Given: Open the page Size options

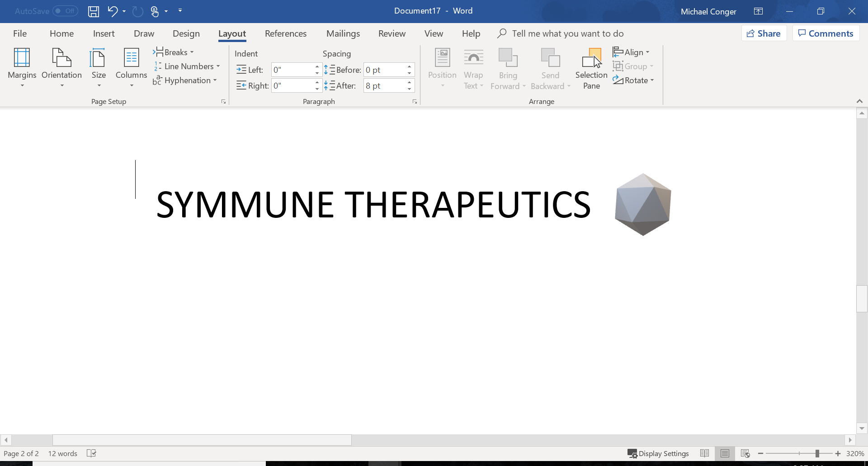Looking at the screenshot, I should click(99, 67).
